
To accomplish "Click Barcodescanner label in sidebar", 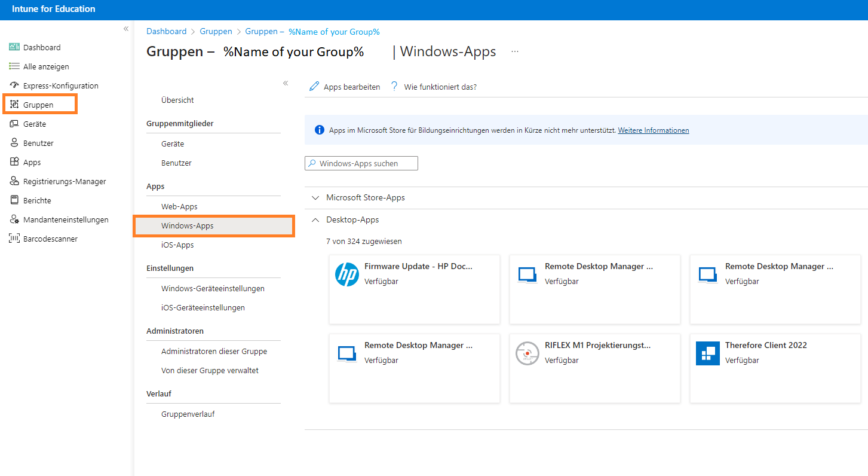I will tap(50, 239).
